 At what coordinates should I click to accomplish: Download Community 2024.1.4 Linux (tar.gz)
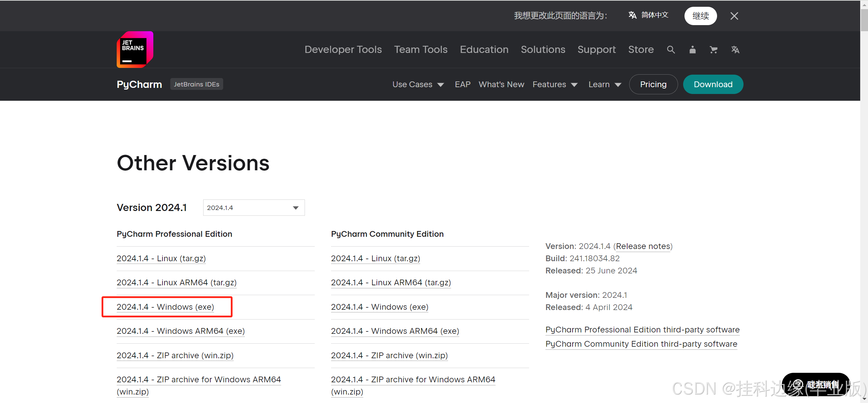coord(375,258)
